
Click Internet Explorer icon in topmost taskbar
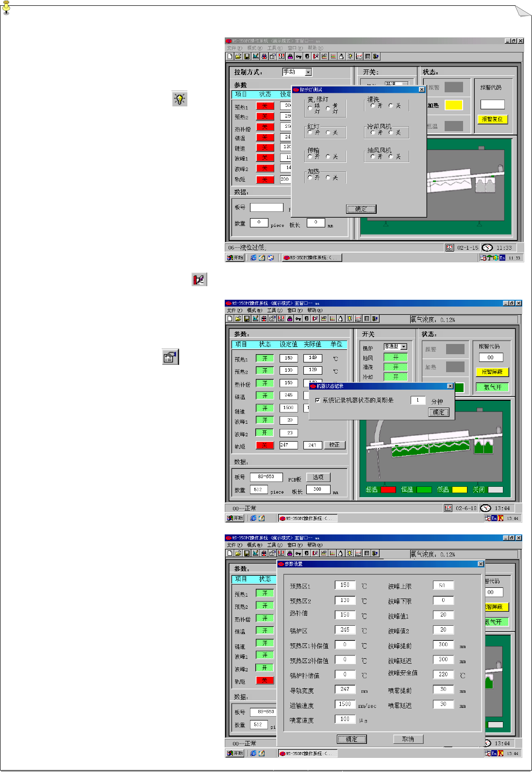coord(253,258)
